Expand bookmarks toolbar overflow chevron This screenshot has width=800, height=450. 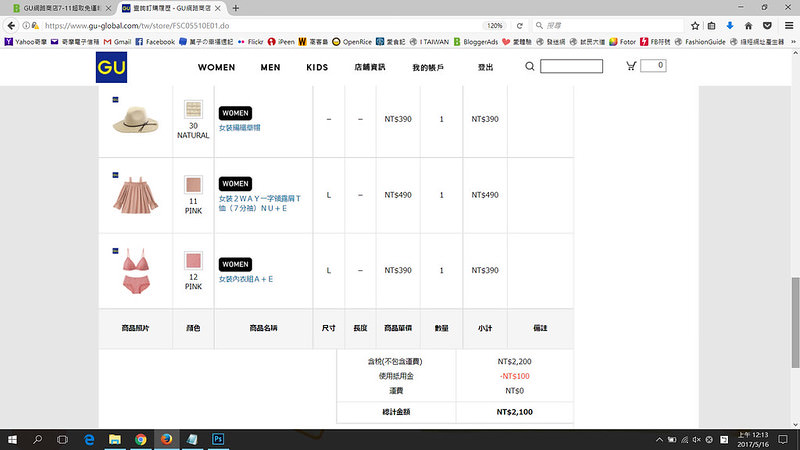[x=793, y=42]
